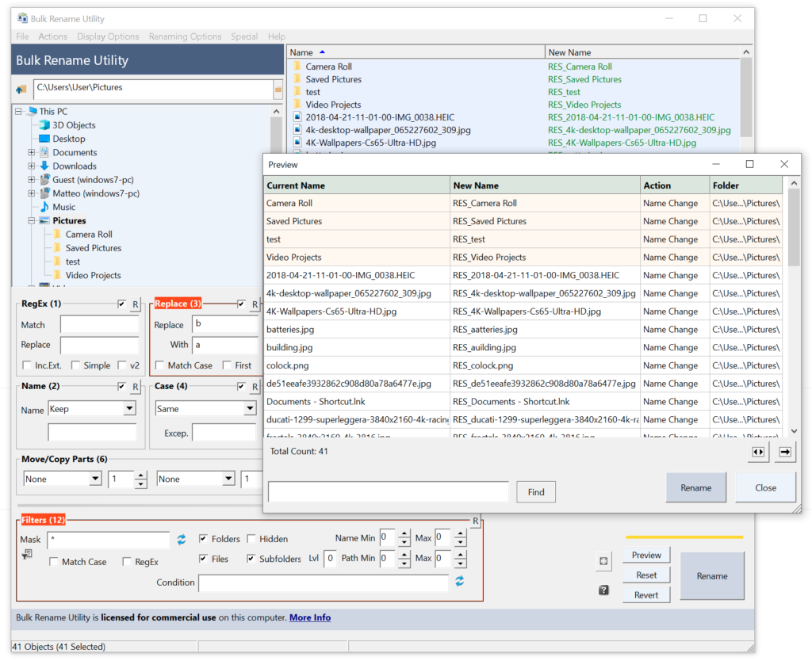Click the R reset icon on the Replace section

255,303
